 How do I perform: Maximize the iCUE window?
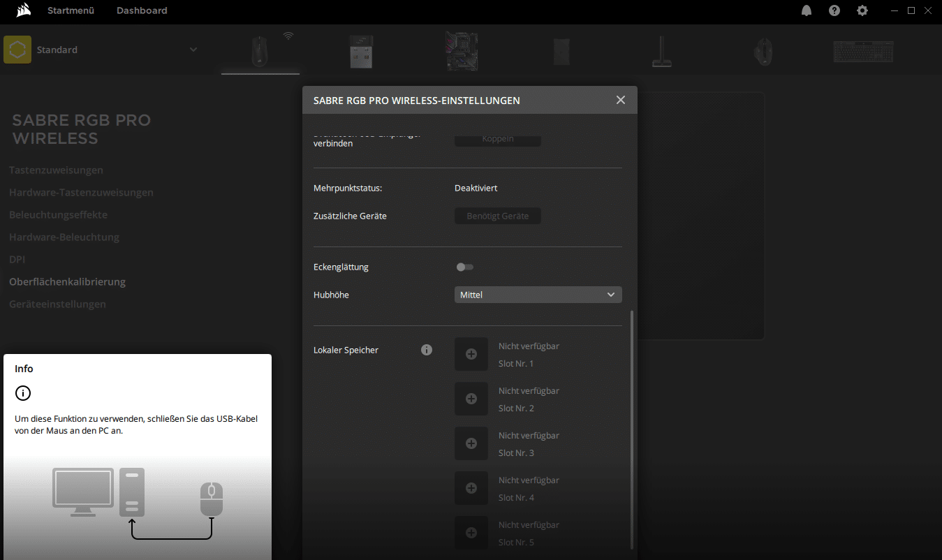911,10
